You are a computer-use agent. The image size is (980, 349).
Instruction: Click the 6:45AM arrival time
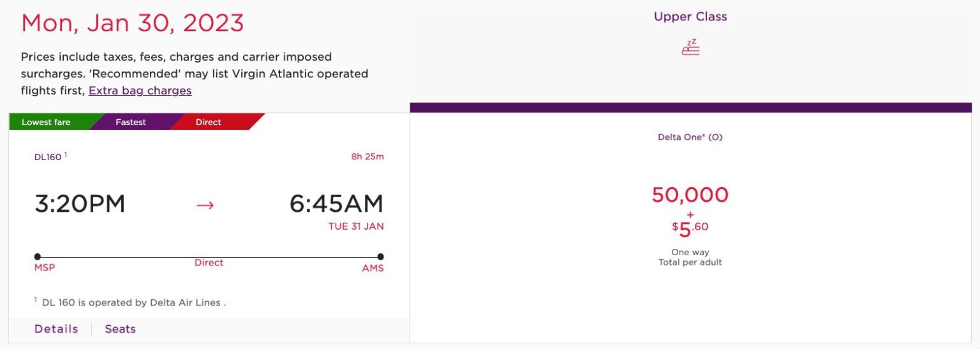tap(337, 204)
